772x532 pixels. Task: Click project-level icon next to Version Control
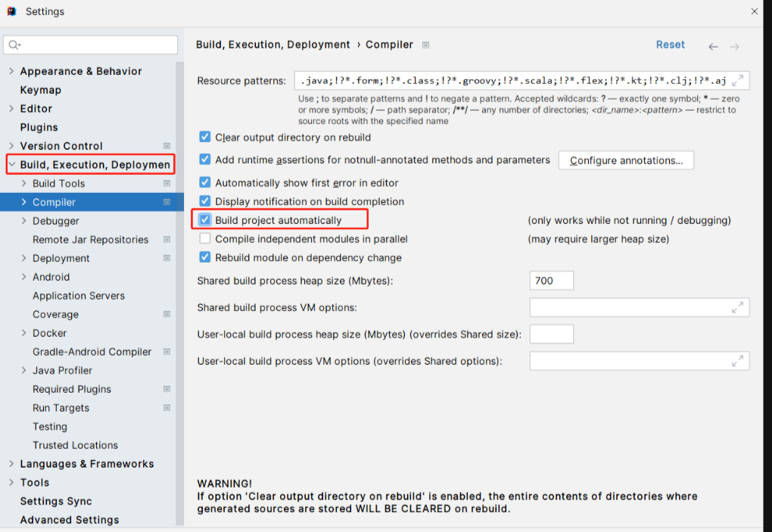[x=167, y=146]
